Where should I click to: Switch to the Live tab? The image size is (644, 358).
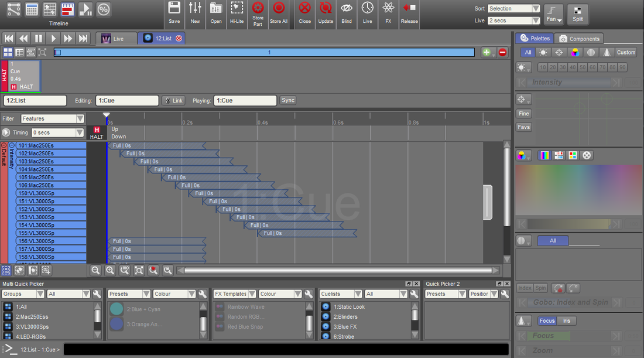pos(117,39)
